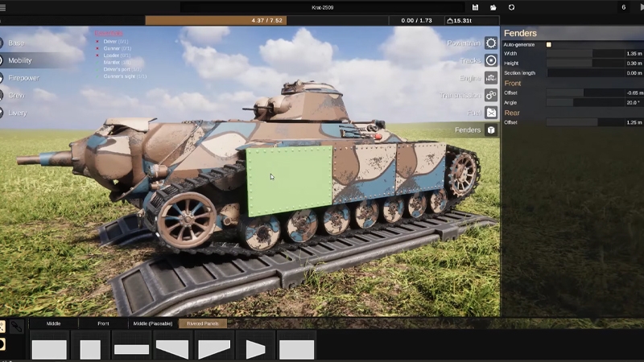Select the Firepower category
The image size is (644, 362).
pyautogui.click(x=26, y=78)
